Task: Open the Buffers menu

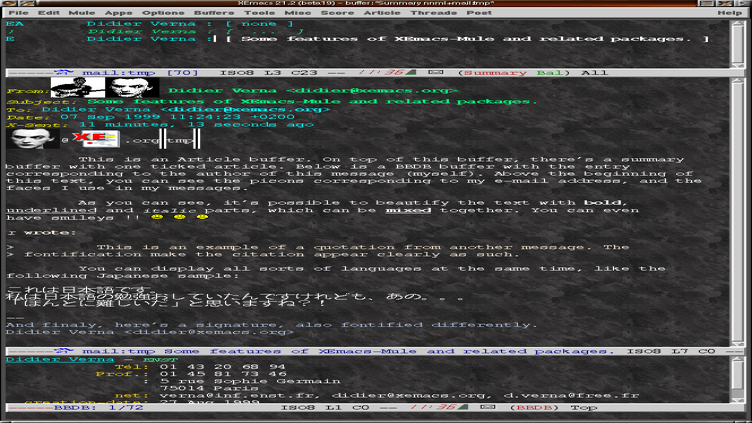Action: pyautogui.click(x=214, y=13)
